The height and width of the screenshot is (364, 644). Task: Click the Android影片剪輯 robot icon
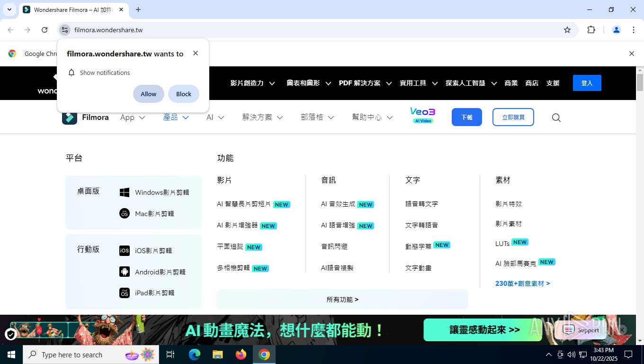[x=125, y=272]
